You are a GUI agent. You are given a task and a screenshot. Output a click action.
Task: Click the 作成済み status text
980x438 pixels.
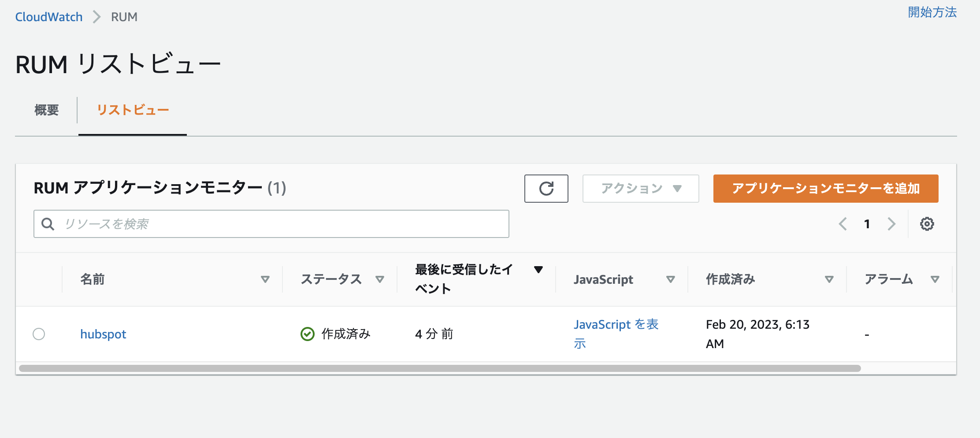pos(346,334)
